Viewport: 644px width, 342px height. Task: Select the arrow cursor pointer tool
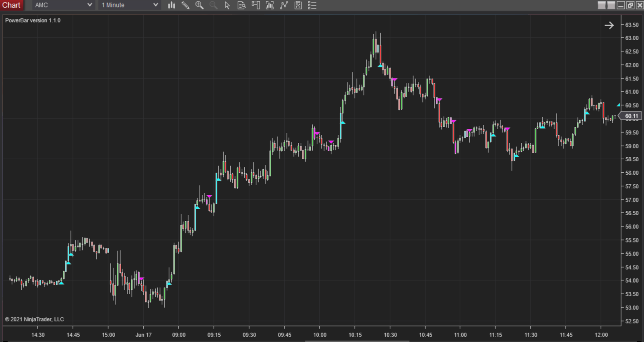(x=227, y=5)
